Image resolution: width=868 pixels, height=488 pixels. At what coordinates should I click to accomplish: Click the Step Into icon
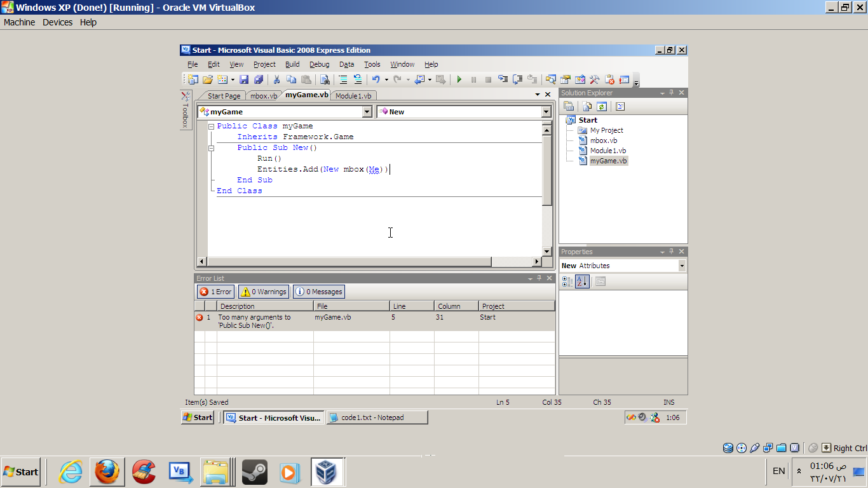click(503, 79)
